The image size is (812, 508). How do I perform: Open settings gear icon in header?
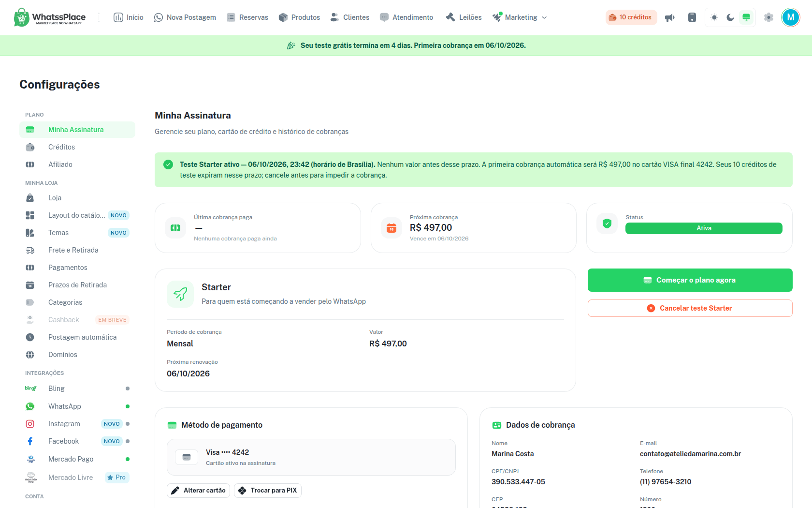pos(768,17)
